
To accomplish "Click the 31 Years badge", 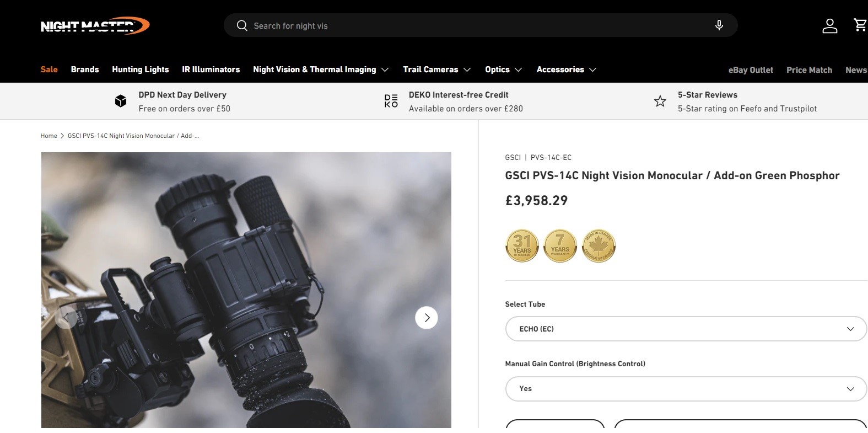I will (521, 246).
